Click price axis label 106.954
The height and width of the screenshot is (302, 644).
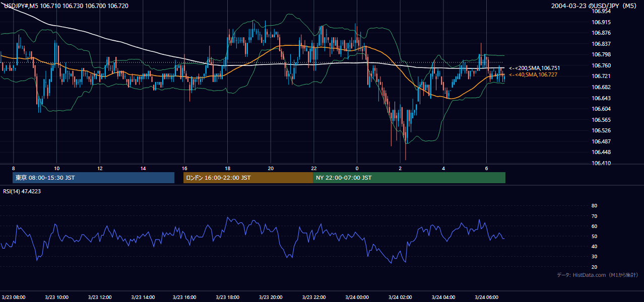pyautogui.click(x=601, y=11)
